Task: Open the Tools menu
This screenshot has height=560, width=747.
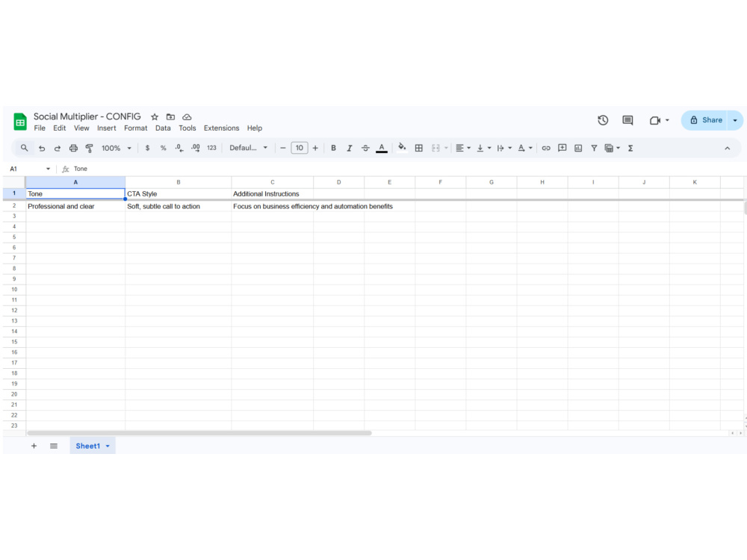Action: tap(187, 128)
